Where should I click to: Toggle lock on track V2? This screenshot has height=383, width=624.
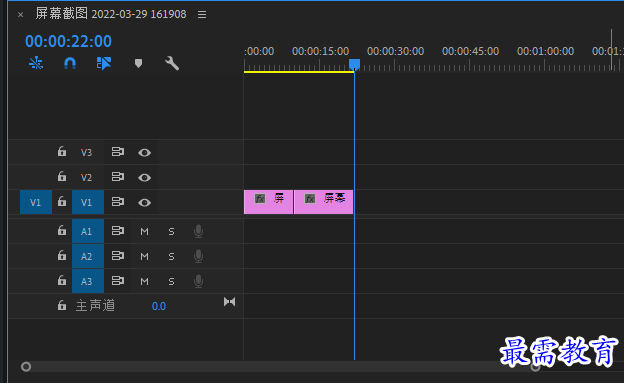pyautogui.click(x=62, y=176)
